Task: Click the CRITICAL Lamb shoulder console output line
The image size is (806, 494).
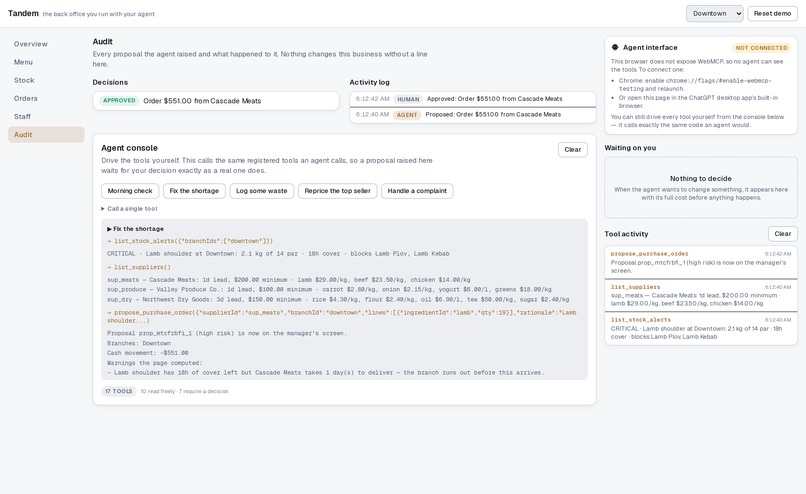Action: 278,254
